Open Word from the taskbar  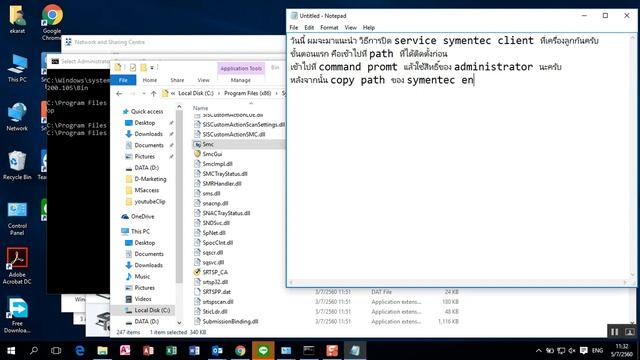point(194,350)
